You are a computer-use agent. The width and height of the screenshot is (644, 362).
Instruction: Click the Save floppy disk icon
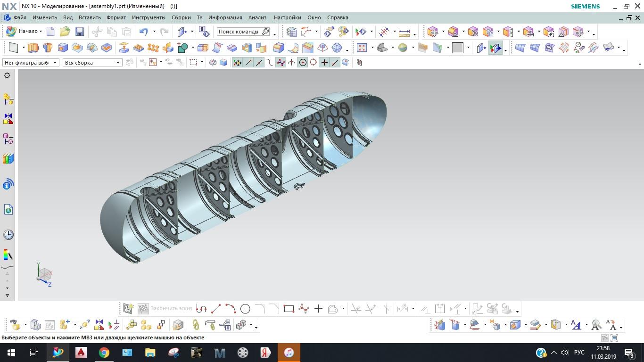[x=80, y=32]
